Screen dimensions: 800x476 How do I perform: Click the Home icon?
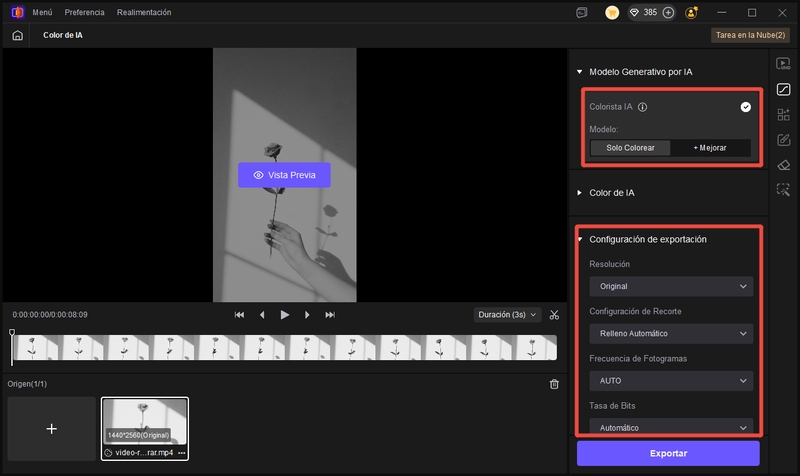[17, 35]
